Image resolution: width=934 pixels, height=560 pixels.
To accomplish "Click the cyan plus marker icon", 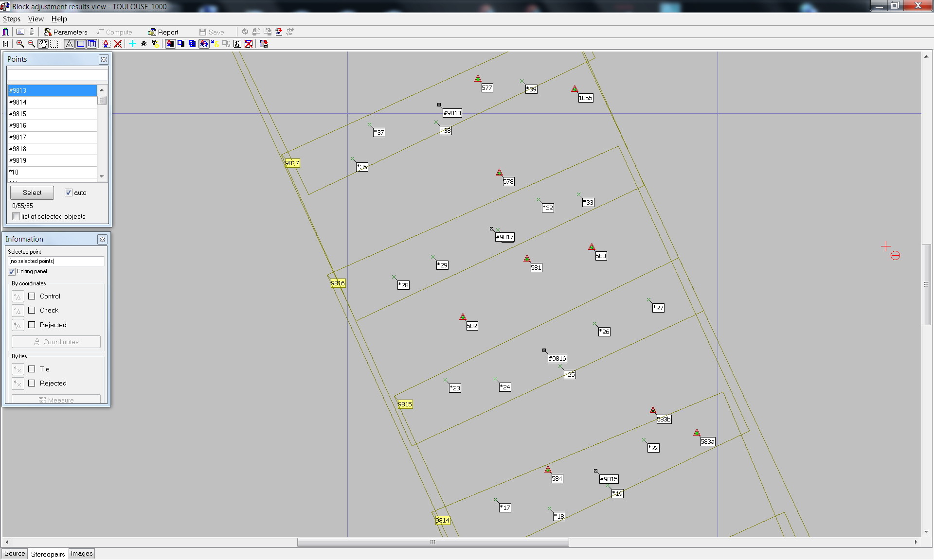I will [x=132, y=44].
